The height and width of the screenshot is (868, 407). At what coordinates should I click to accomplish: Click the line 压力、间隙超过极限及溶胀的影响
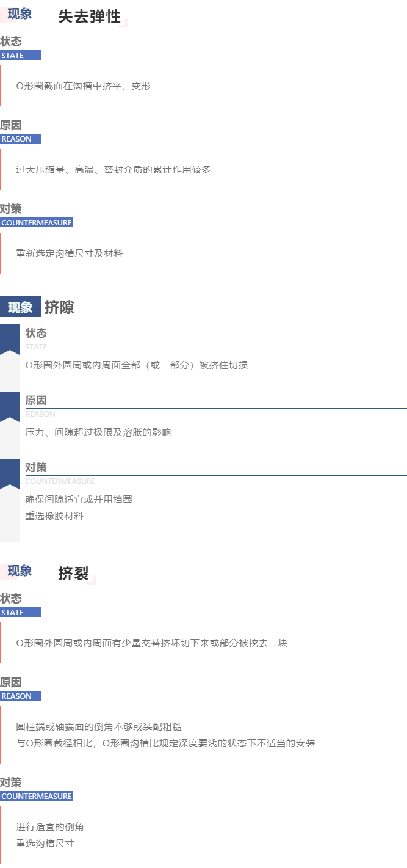[x=98, y=432]
